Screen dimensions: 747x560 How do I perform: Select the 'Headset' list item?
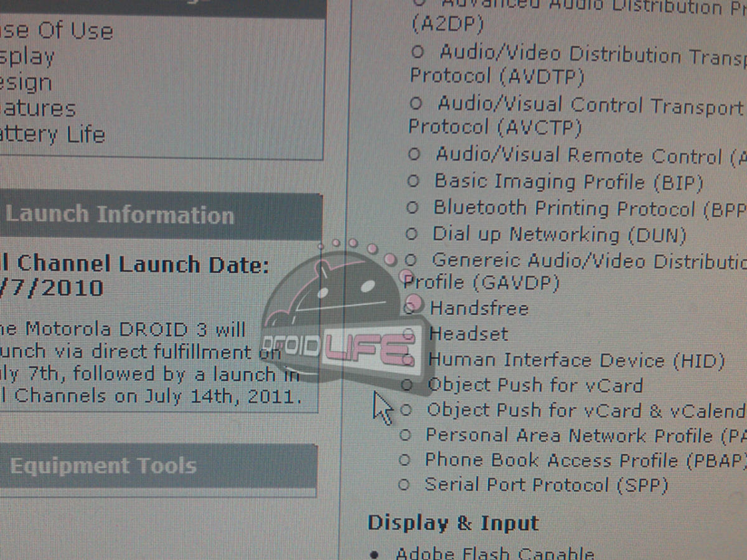(468, 334)
